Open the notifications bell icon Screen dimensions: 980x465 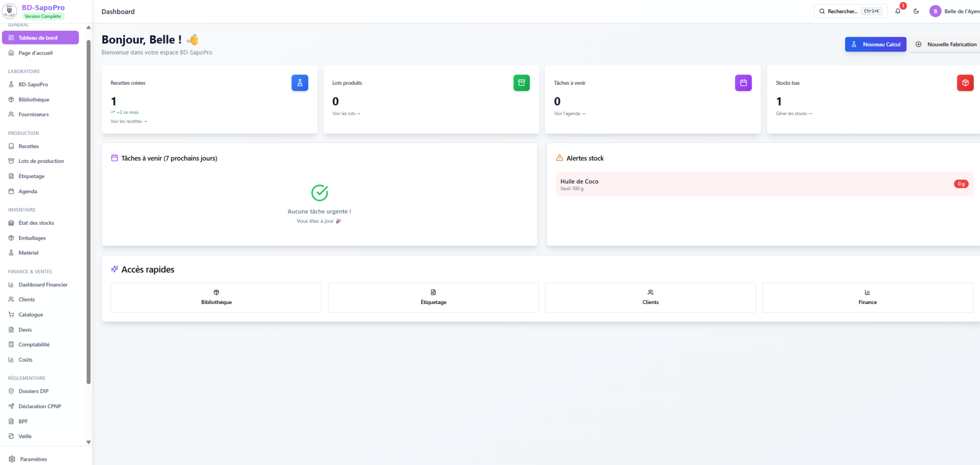click(898, 11)
